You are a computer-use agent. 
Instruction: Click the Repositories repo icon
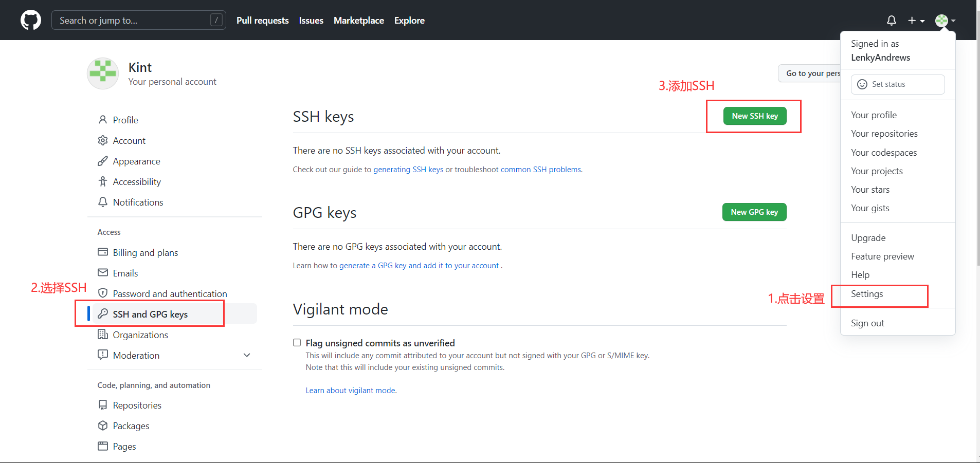pos(103,405)
